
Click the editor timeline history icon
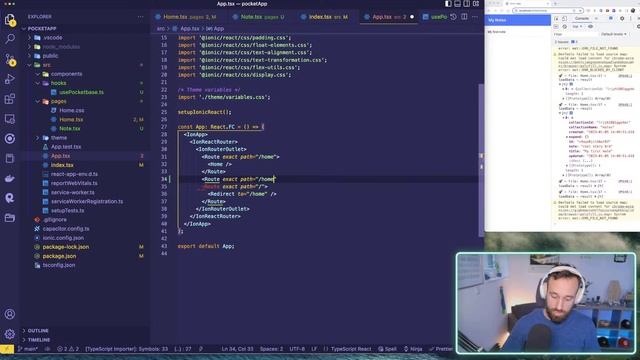point(453,17)
